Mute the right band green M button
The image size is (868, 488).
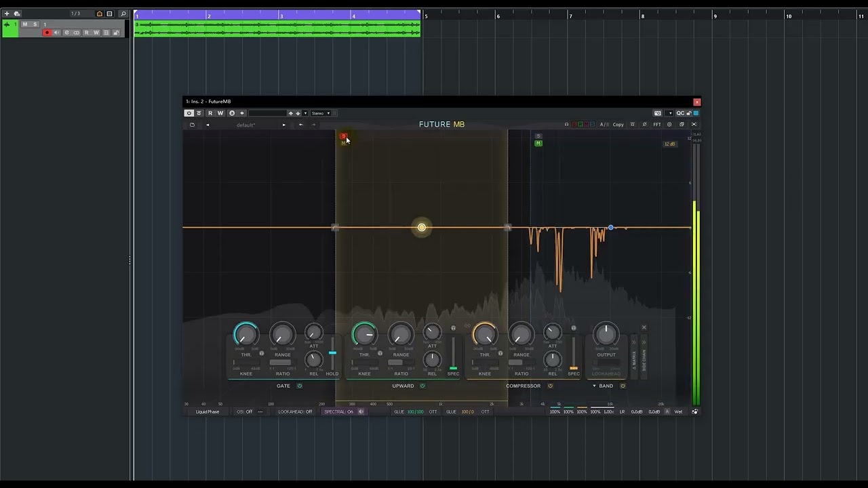tap(538, 143)
